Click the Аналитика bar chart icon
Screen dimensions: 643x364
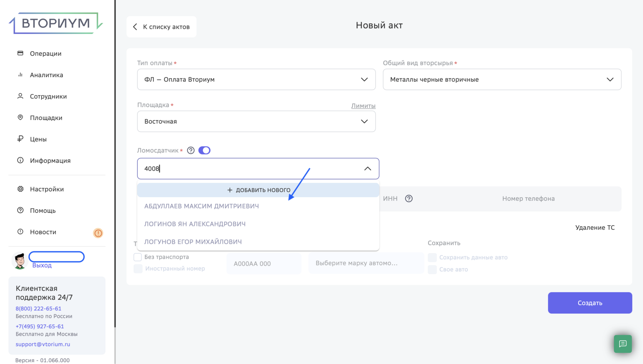tap(20, 75)
